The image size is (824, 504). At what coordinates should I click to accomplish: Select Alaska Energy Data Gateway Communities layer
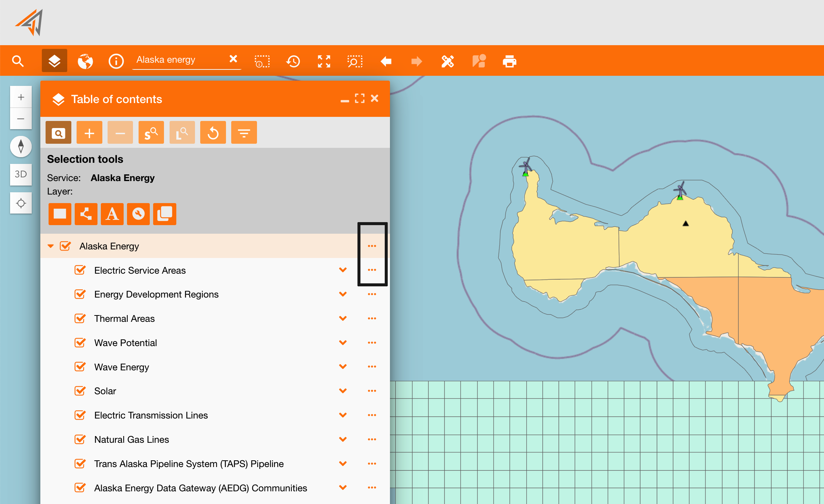tap(201, 488)
